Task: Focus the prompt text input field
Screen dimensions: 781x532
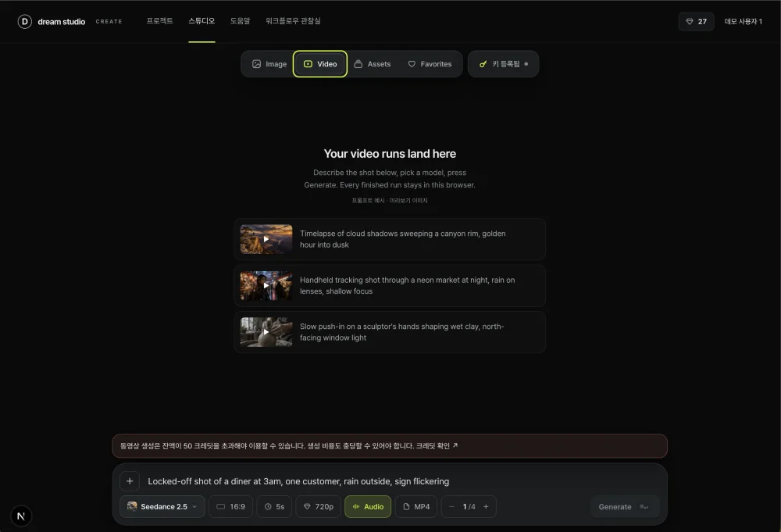Action: tap(401, 481)
